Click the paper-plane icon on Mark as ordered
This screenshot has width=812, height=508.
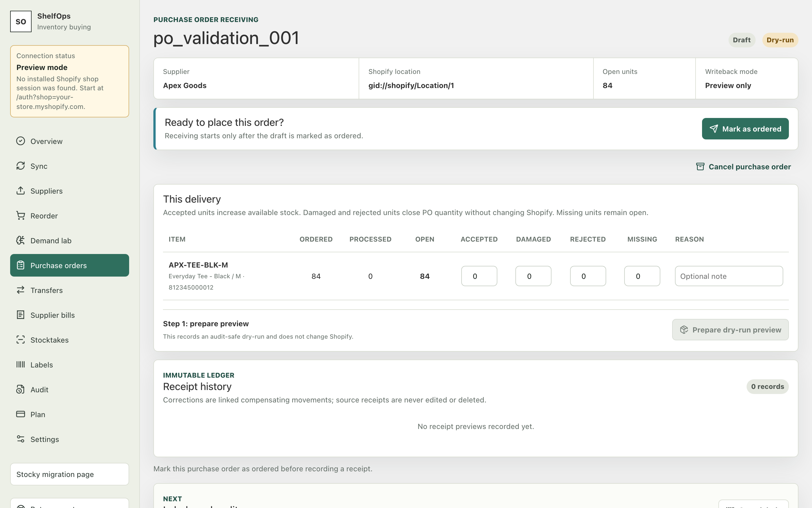[x=714, y=129]
